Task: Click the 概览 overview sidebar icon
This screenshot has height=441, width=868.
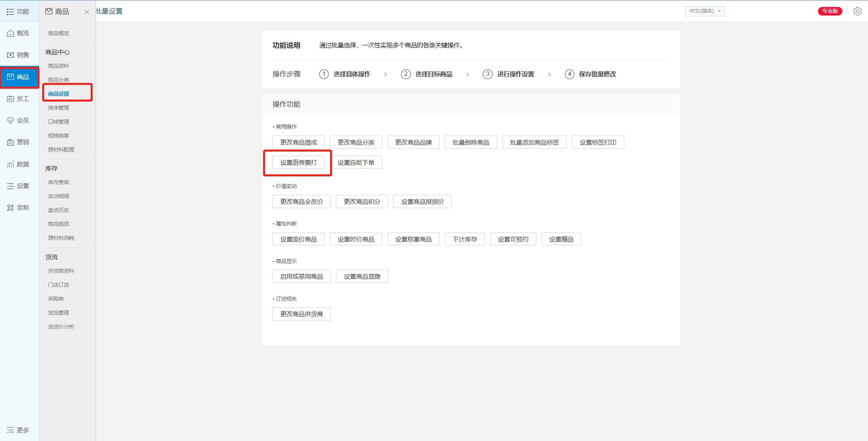Action: [x=11, y=33]
